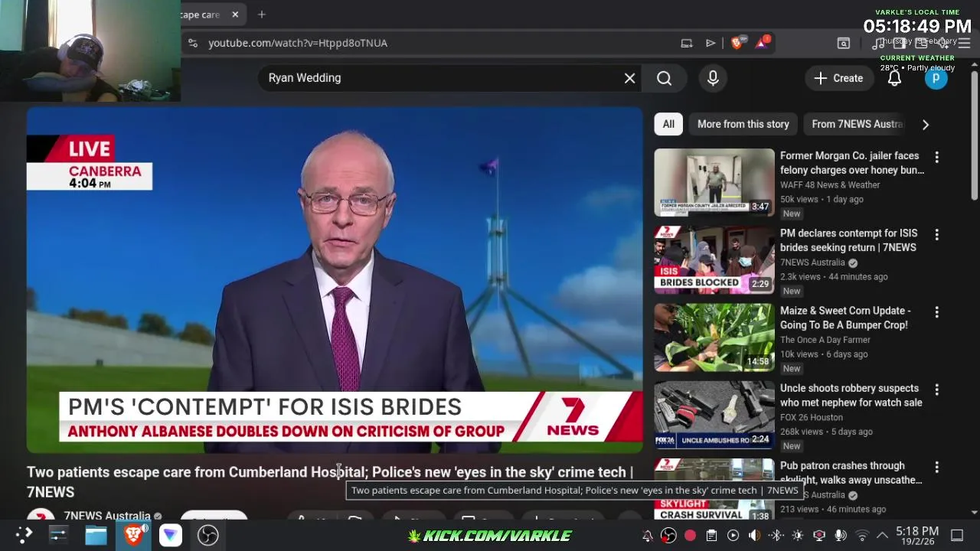Open the taskbar application launcher
Screen dimensions: 980x551
tap(24, 535)
